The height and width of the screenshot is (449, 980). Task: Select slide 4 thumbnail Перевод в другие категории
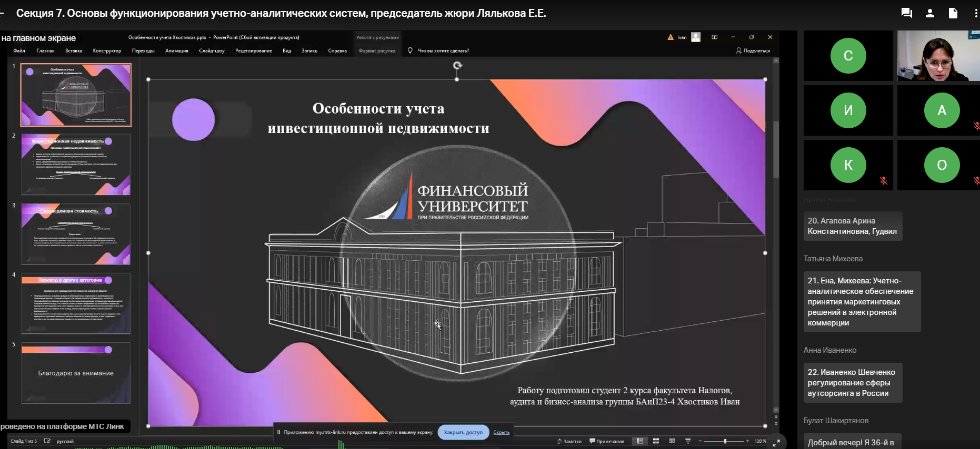coord(76,303)
